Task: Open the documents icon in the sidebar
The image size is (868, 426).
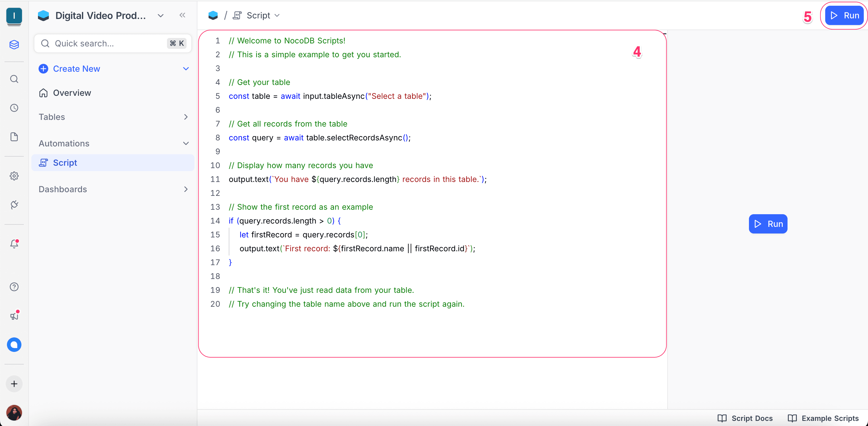Action: tap(14, 137)
